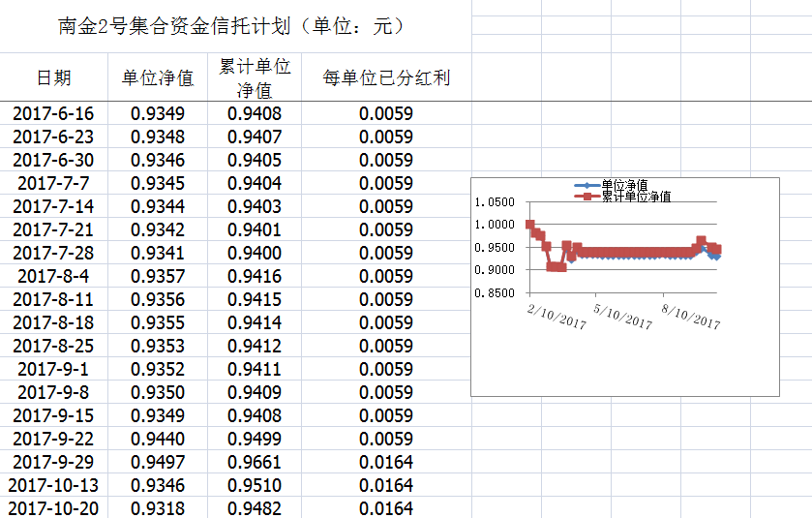
Task: Click the date cell 2017-10-13
Action: tap(53, 485)
